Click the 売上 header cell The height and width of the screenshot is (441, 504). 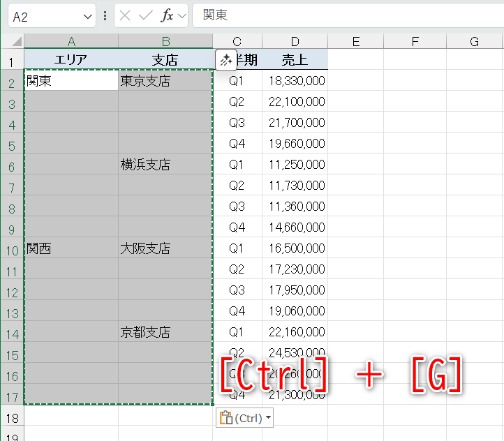[x=295, y=59]
